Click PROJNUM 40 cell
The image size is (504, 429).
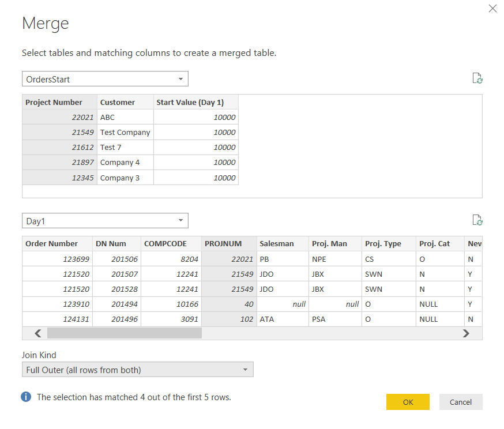pyautogui.click(x=229, y=304)
